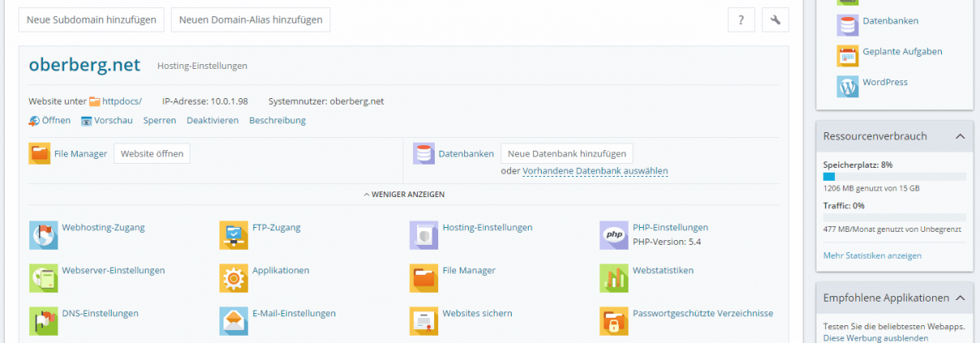Click the Speicherplatz usage progress bar
Image resolution: width=980 pixels, height=343 pixels.
pos(894,176)
